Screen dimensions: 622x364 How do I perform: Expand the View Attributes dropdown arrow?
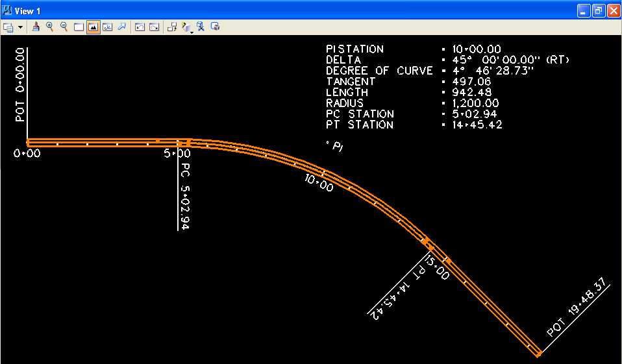pyautogui.click(x=20, y=27)
